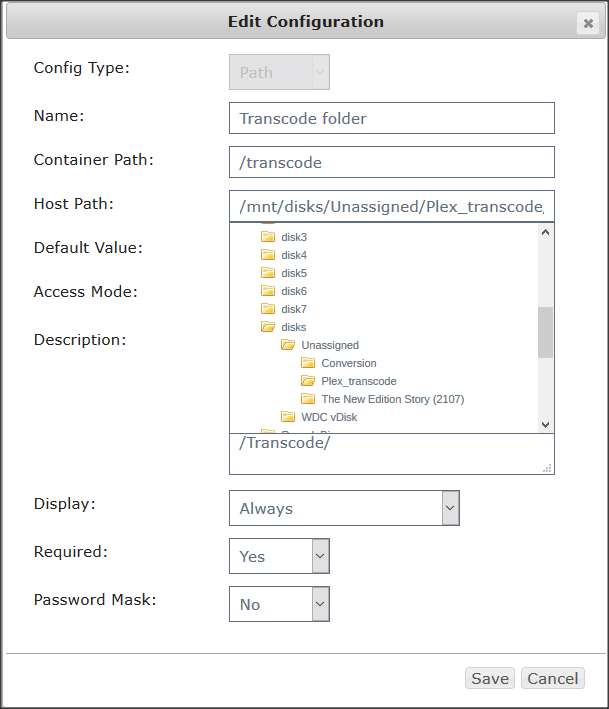This screenshot has height=709, width=609.
Task: Cancel the Edit Configuration dialog
Action: [x=552, y=678]
